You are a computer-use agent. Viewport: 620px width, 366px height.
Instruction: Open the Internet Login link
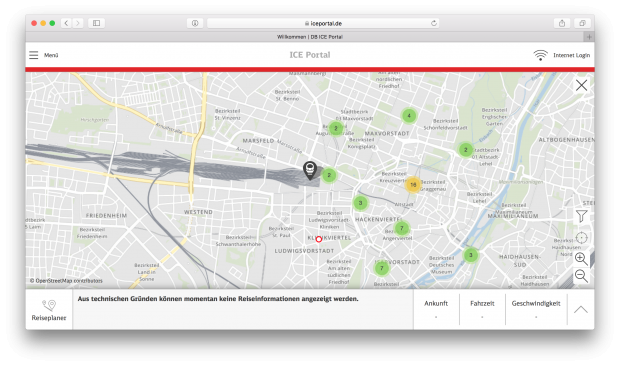pos(571,55)
